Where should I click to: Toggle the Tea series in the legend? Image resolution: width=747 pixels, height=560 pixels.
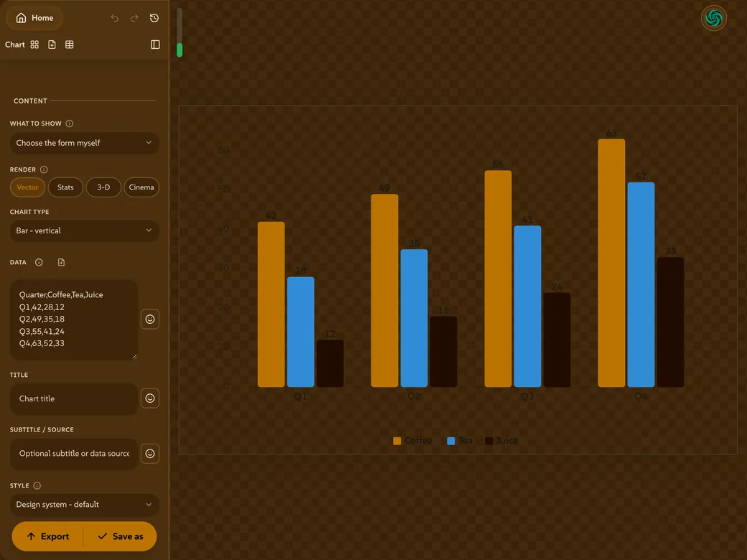pyautogui.click(x=460, y=441)
